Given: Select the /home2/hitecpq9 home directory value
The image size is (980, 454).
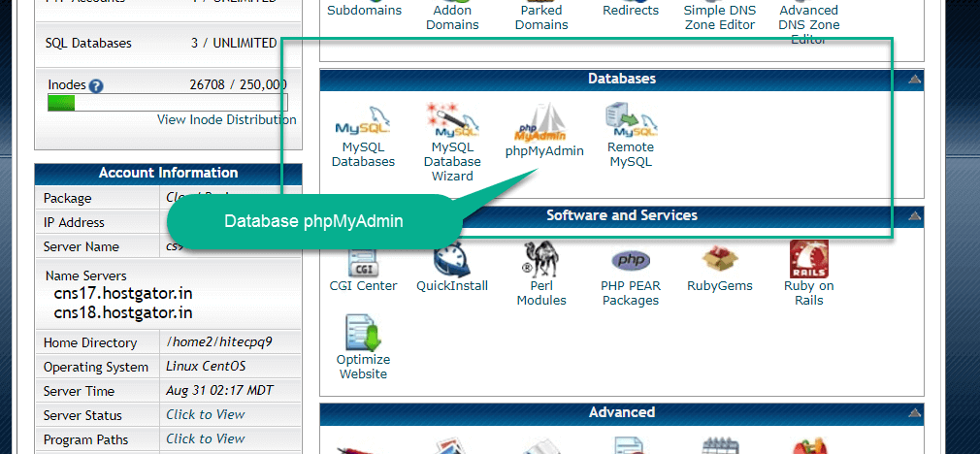Looking at the screenshot, I should point(219,342).
